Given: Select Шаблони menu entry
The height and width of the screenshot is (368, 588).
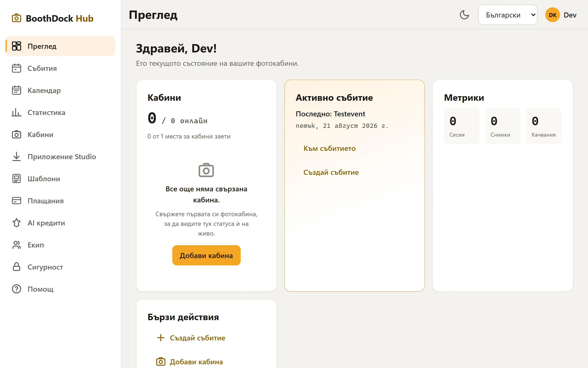Looking at the screenshot, I should 60,179.
